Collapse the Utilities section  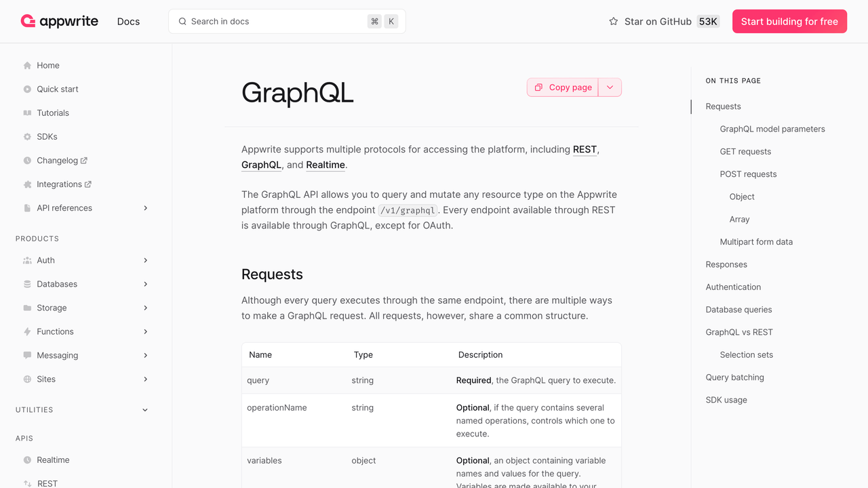(145, 410)
